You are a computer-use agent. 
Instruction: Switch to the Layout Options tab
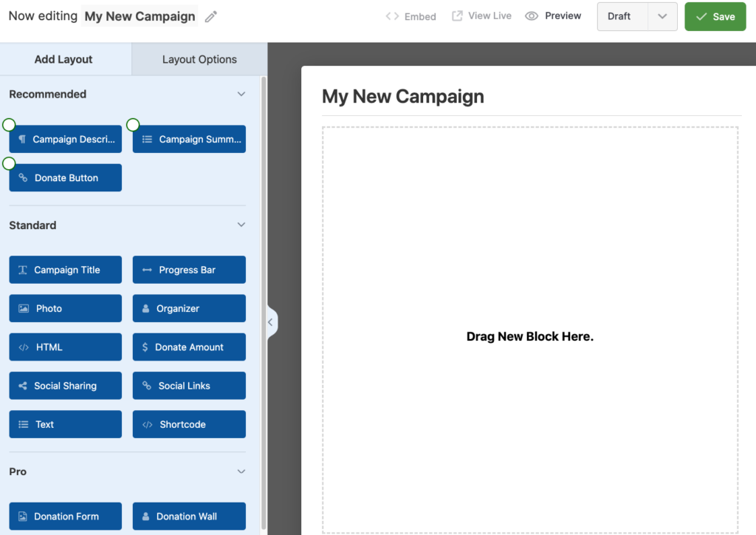coord(199,59)
